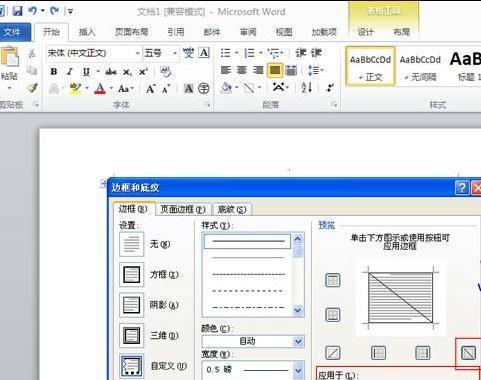
Task: Click the Save icon in quick access toolbar
Action: [x=17, y=11]
